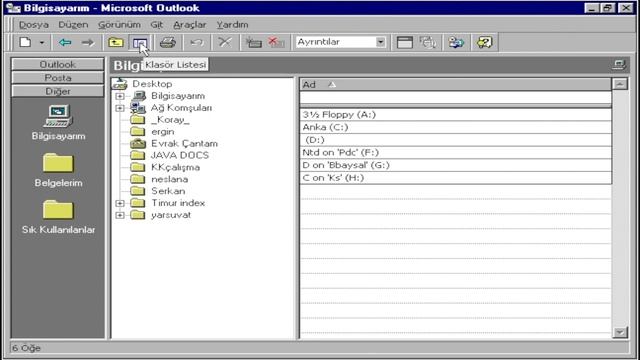Click the Print toolbar icon
The width and height of the screenshot is (640, 360).
(167, 42)
